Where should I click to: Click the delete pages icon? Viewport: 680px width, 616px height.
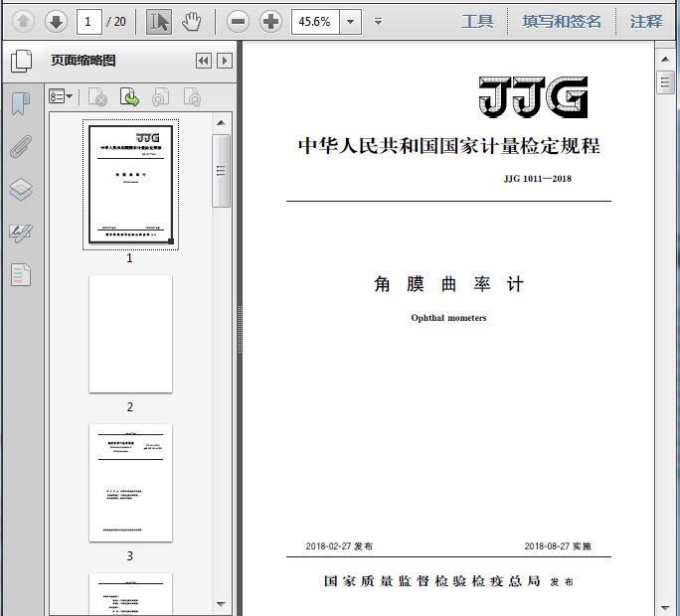[97, 97]
